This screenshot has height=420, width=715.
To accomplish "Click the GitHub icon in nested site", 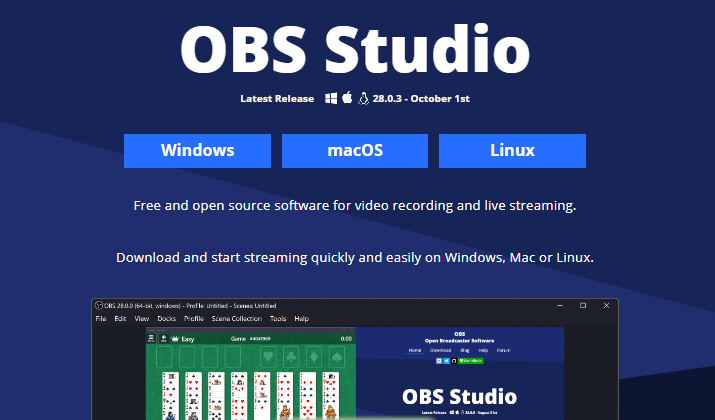I will tap(454, 361).
